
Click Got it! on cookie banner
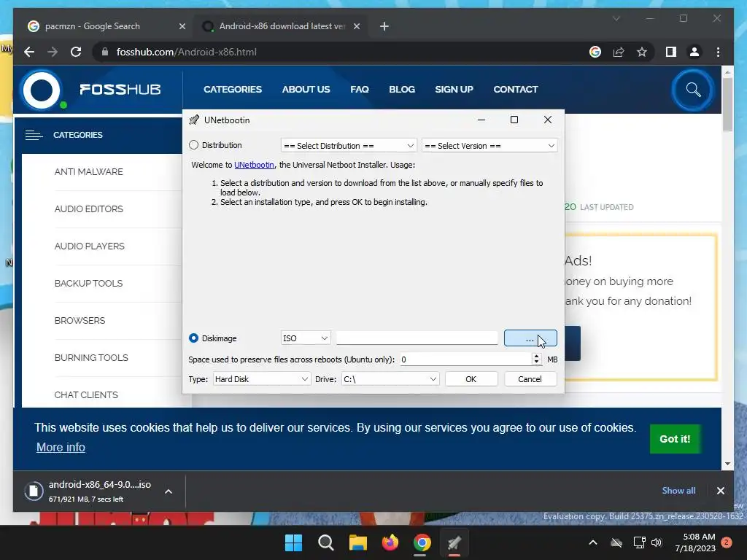[675, 439]
